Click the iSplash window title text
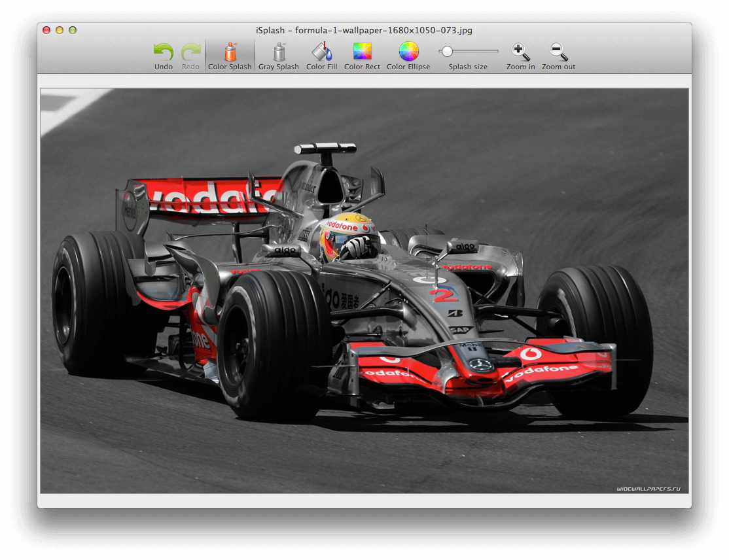 pyautogui.click(x=364, y=30)
